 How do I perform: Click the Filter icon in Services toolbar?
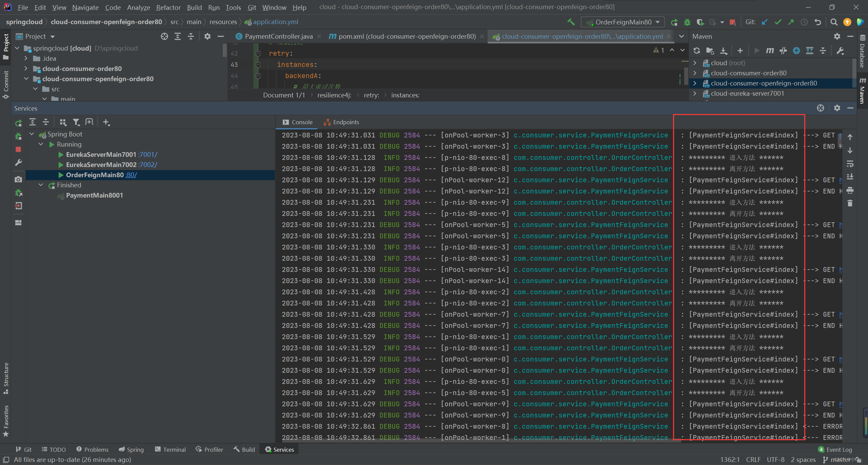(x=76, y=122)
